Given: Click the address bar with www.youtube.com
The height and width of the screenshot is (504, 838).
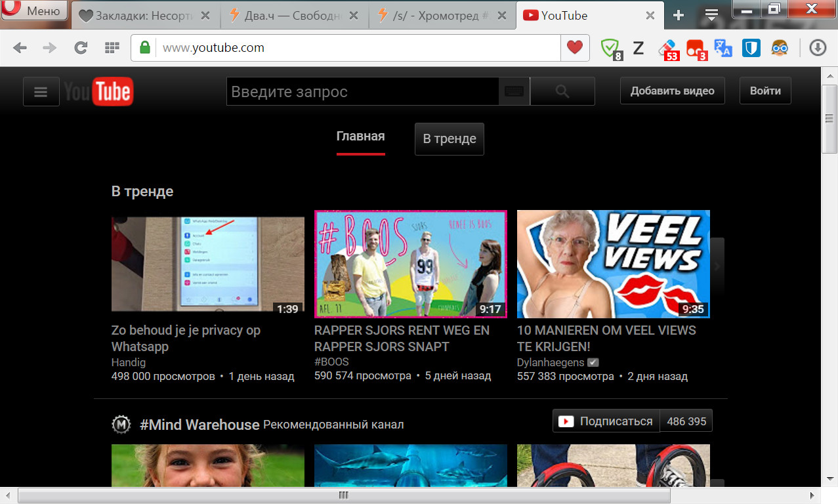Looking at the screenshot, I should pos(358,47).
